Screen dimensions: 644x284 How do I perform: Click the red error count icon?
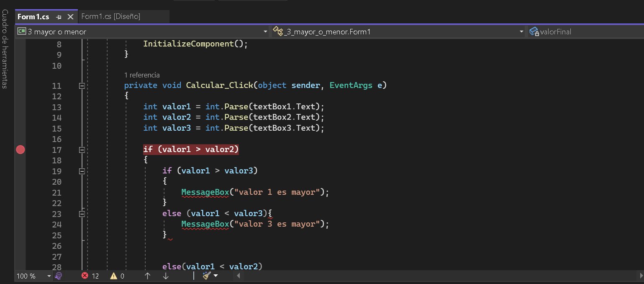(x=85, y=276)
